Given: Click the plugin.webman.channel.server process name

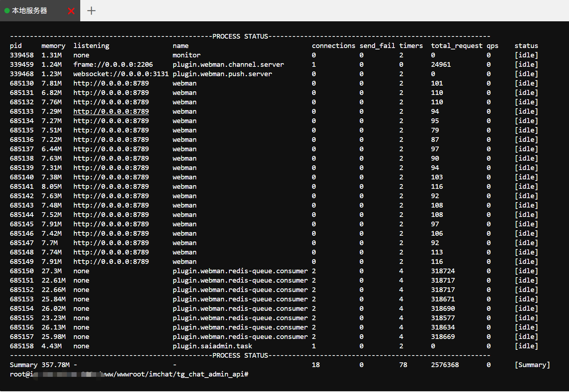Looking at the screenshot, I should pos(228,65).
